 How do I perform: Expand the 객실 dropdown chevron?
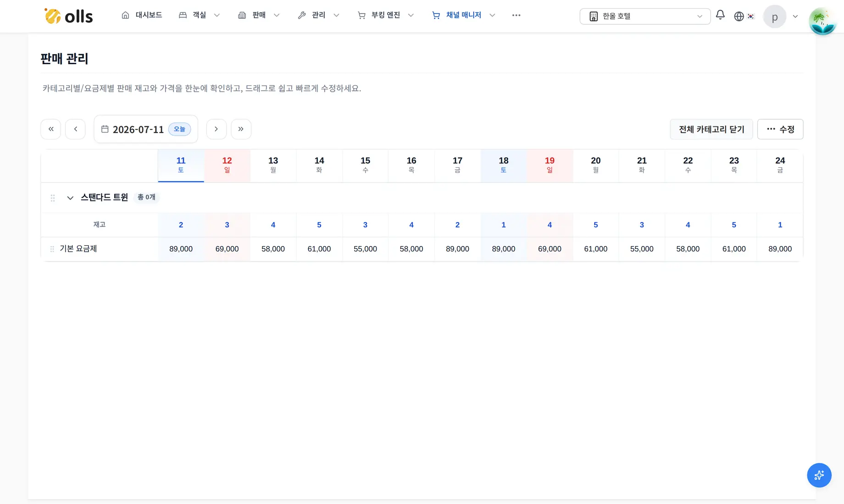[x=217, y=16]
